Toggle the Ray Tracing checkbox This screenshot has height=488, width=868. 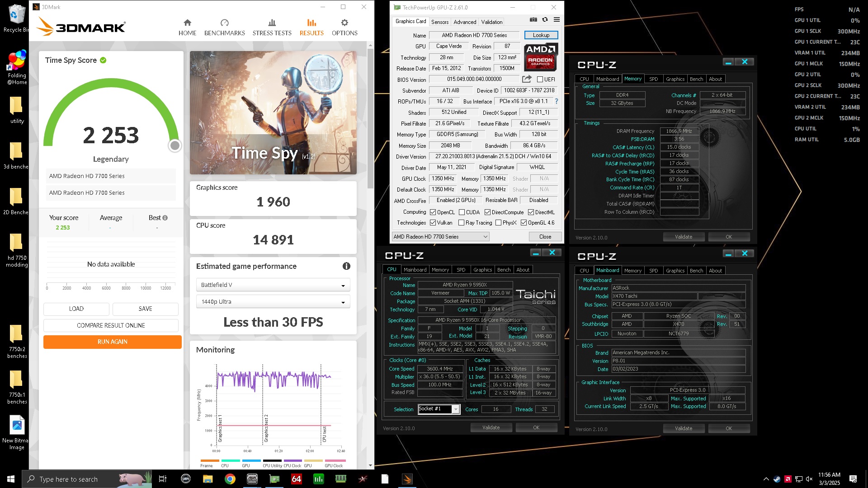(x=461, y=223)
